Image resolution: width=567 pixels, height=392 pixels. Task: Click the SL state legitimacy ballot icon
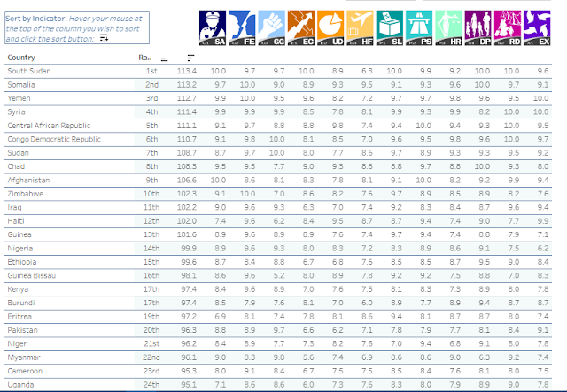coord(390,28)
